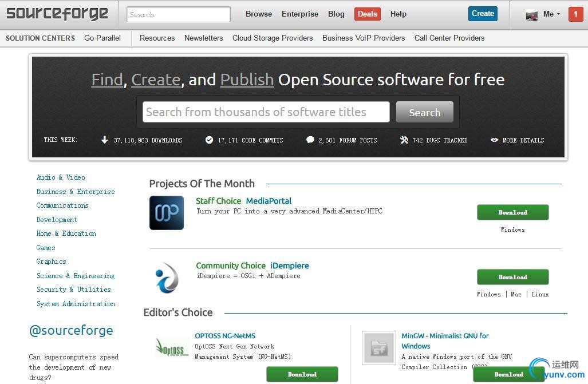Download OPTOSS NG-NetMS
This screenshot has height=384, width=588.
pos(302,374)
